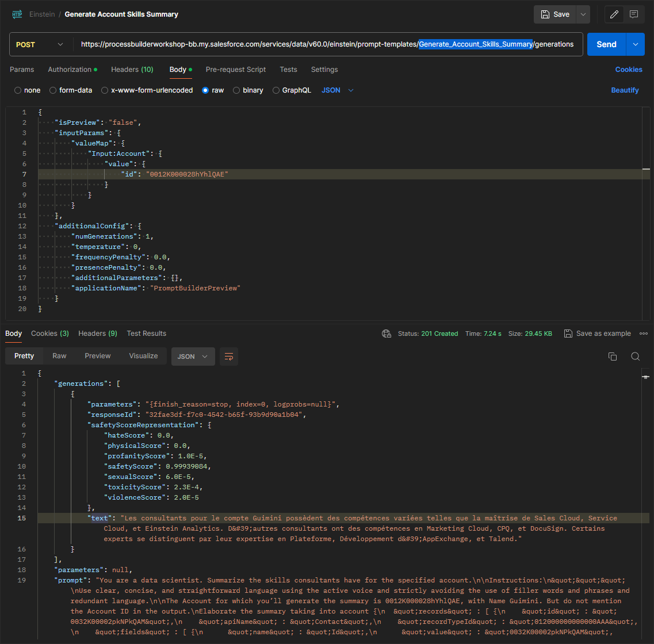Copy response with the copy icon

pos(612,356)
